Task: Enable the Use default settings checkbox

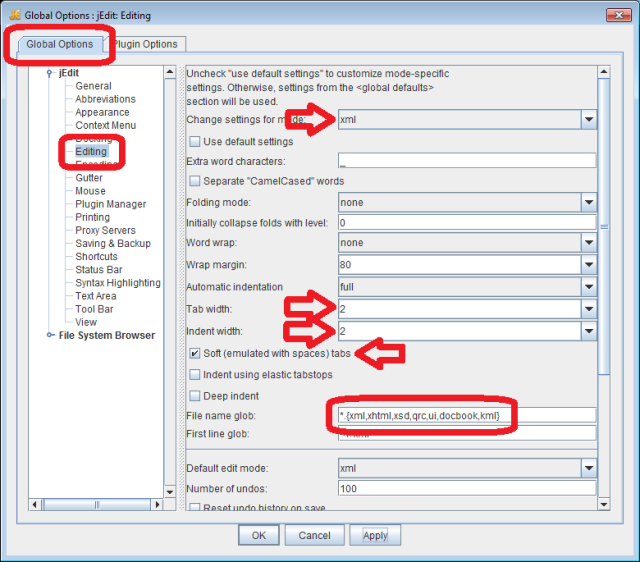Action: point(195,142)
